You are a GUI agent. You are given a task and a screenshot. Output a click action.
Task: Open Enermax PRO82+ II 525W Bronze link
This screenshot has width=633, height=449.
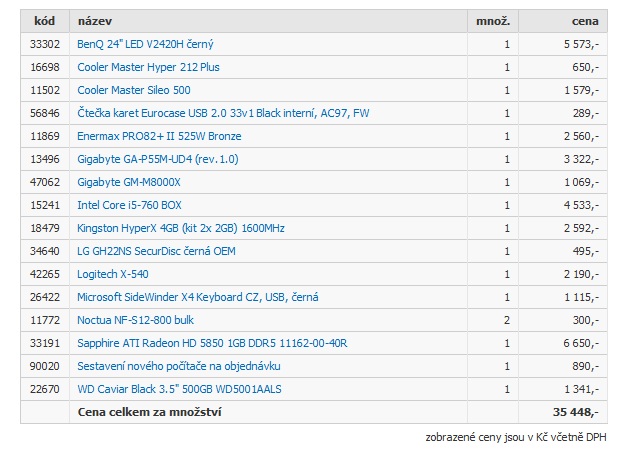[159, 136]
